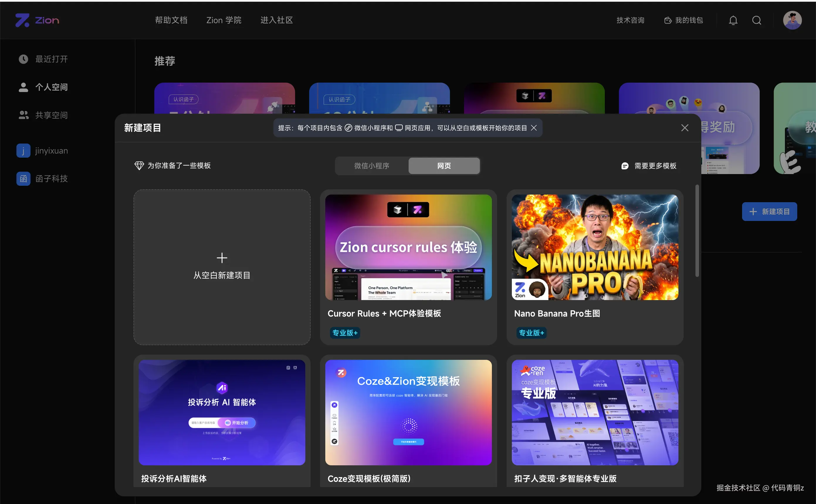
Task: Click the template list scrollbar
Action: tap(697, 231)
